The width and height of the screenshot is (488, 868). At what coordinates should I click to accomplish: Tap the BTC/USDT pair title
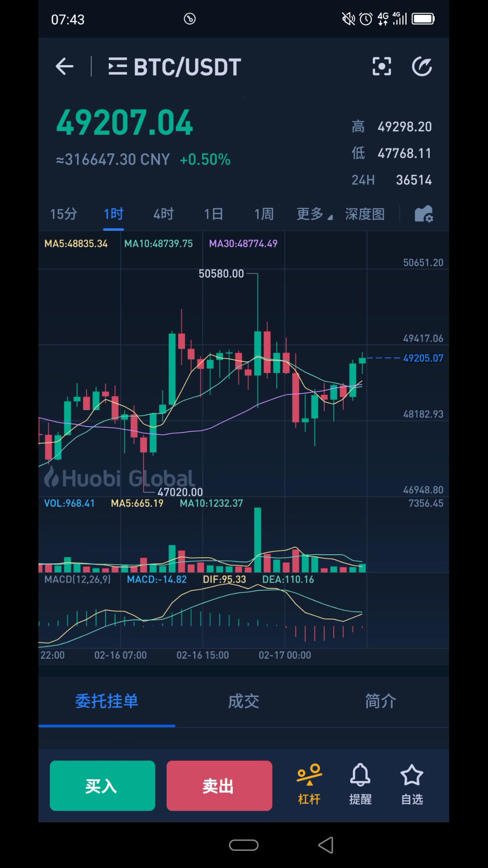pos(187,67)
